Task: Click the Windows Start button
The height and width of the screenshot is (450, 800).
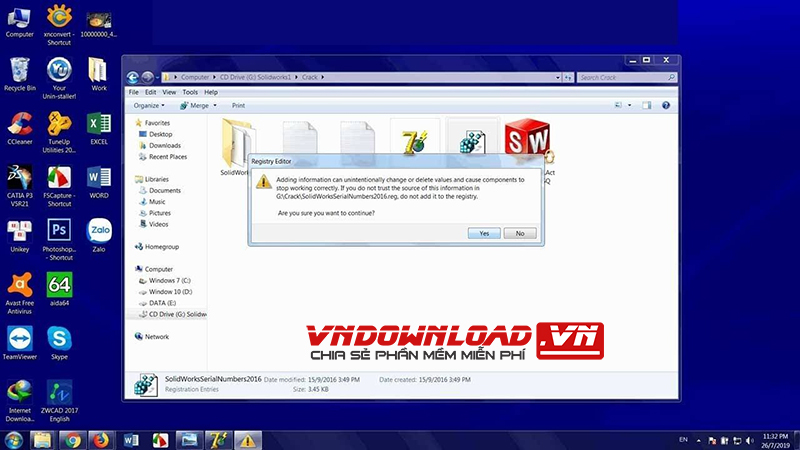Action: pyautogui.click(x=13, y=440)
